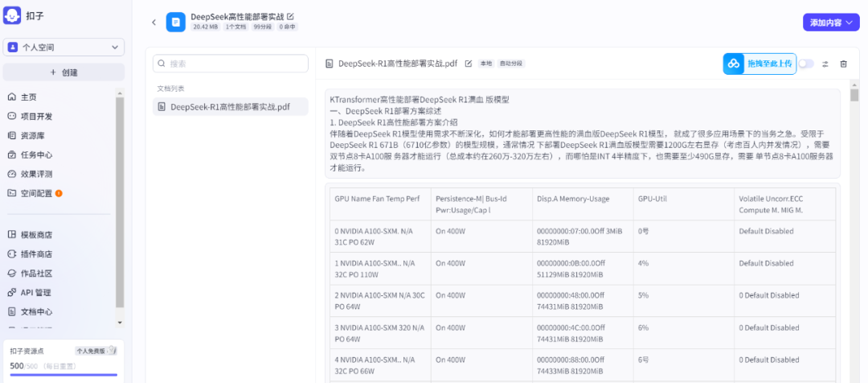Select DeepSeek-R1高性能部署实战.pdf in document list
The height and width of the screenshot is (383, 868).
[231, 106]
